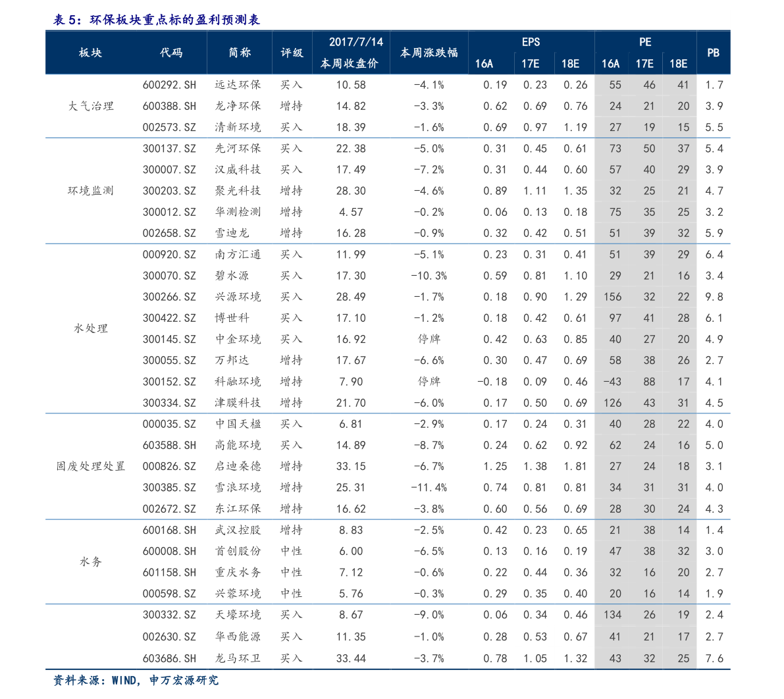Viewport: 784px width, 699px height.
Task: Select the 板块 column header
Action: [x=90, y=53]
